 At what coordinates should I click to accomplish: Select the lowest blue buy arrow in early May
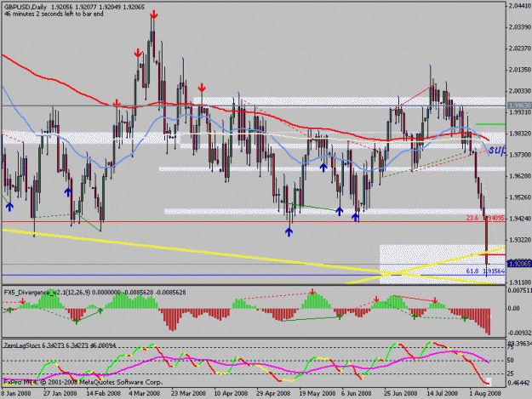289,232
